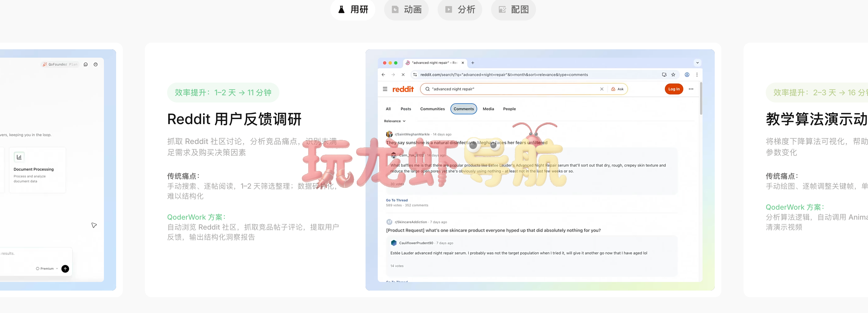The height and width of the screenshot is (313, 868).
Task: Click the CauliflowerPrudent90 username
Action: [416, 243]
